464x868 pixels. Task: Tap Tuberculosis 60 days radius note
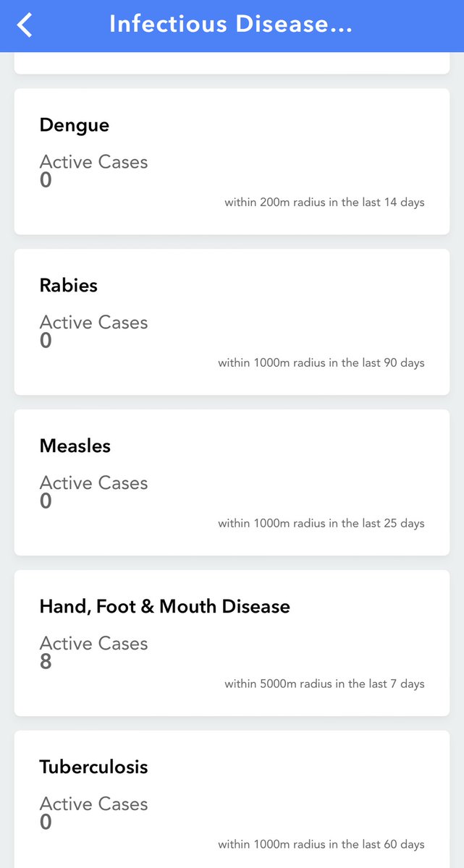[321, 845]
